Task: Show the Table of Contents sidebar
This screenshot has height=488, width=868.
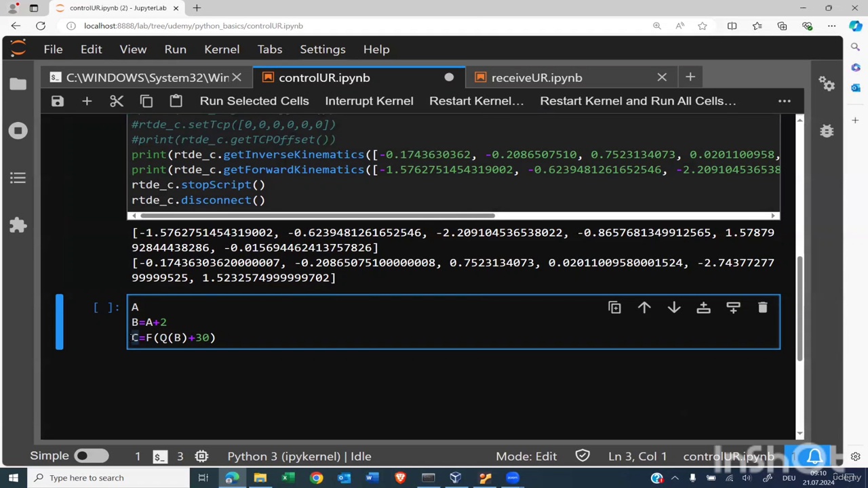Action: (18, 178)
